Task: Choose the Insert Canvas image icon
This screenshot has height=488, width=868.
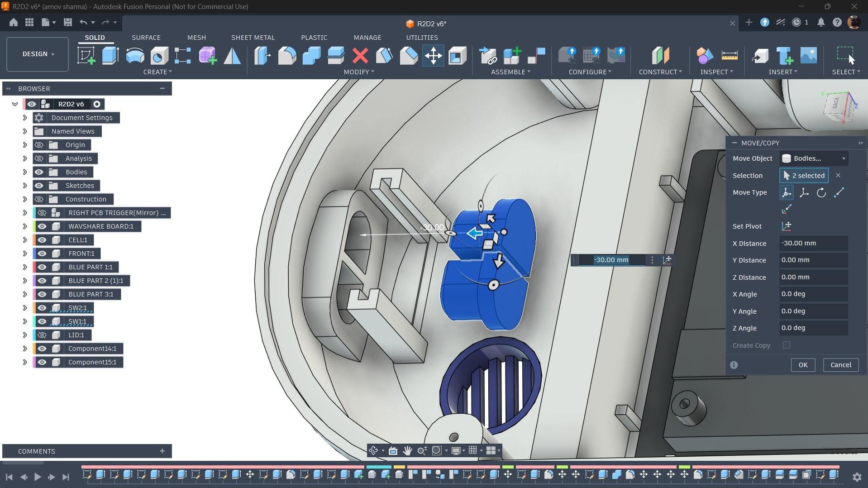Action: [x=809, y=56]
